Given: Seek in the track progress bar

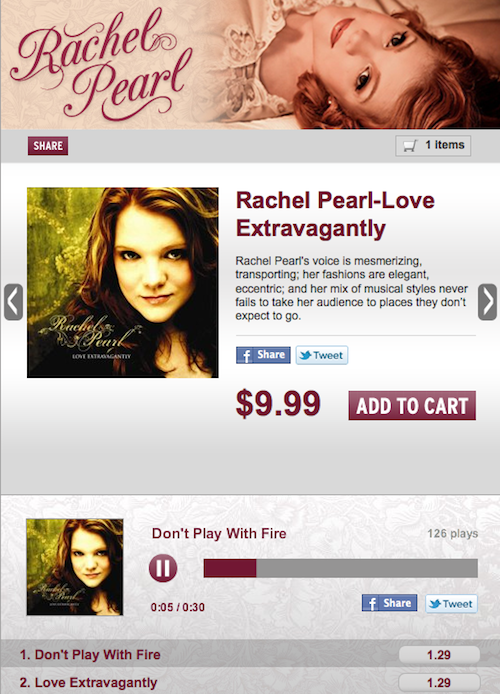Looking at the screenshot, I should [340, 568].
